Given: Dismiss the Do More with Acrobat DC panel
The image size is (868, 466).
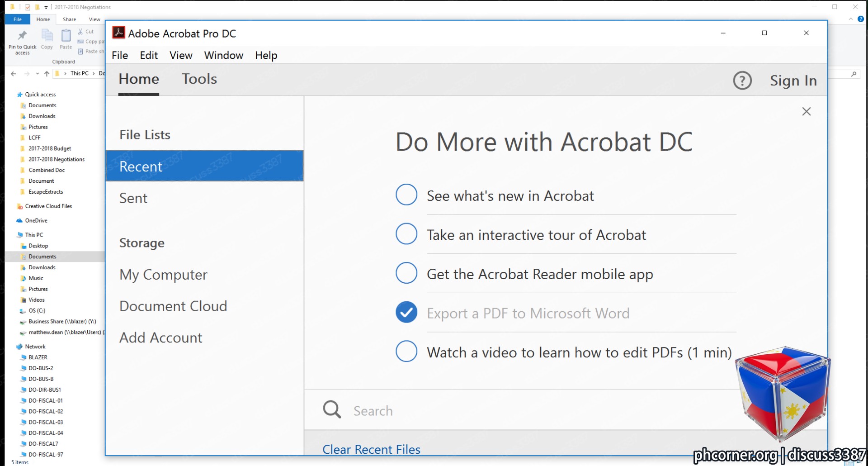Looking at the screenshot, I should pyautogui.click(x=806, y=111).
